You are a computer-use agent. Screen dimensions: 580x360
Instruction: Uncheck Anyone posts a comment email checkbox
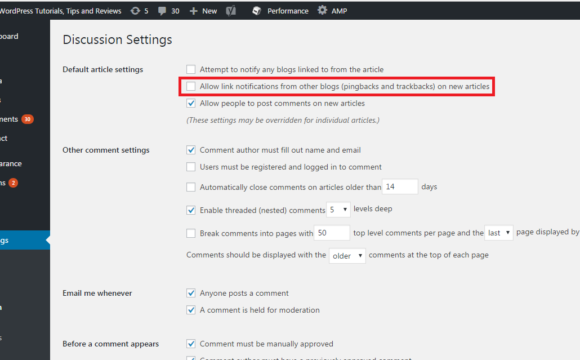click(x=191, y=293)
